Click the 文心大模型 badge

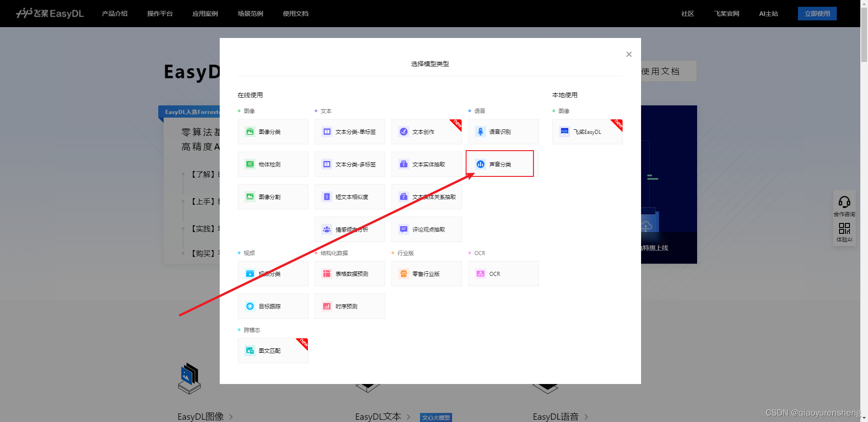(436, 417)
